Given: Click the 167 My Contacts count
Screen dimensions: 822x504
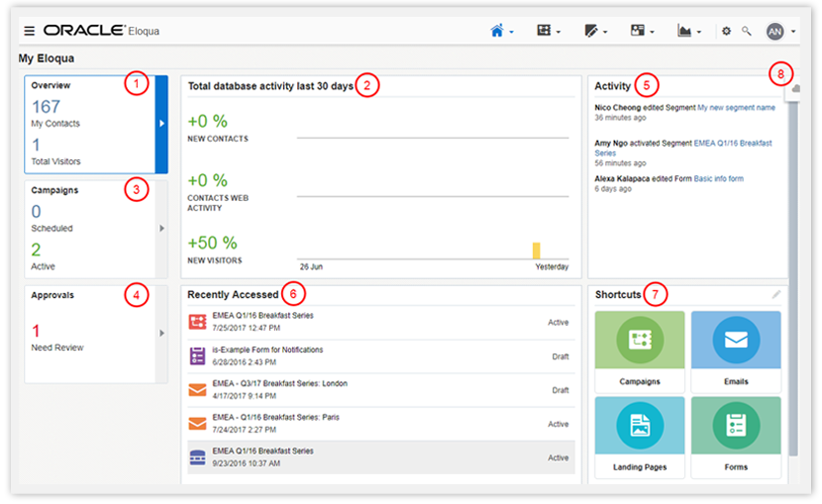Looking at the screenshot, I should coord(47,107).
